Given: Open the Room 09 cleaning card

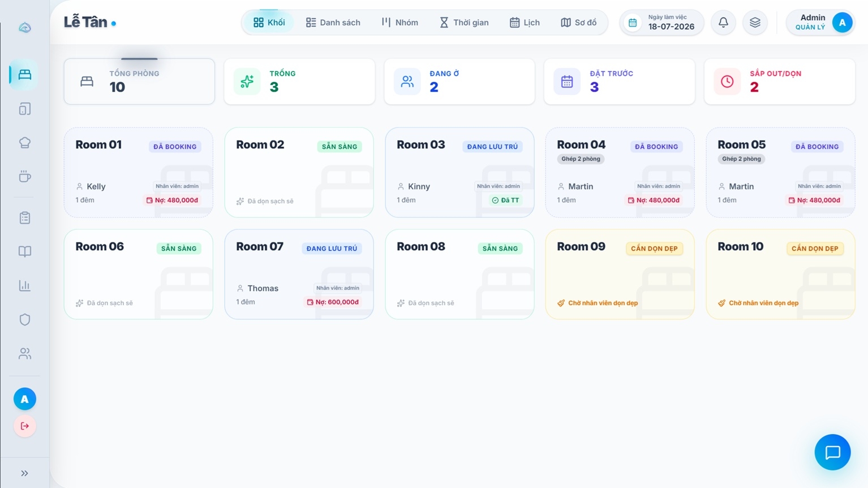Looking at the screenshot, I should point(620,274).
